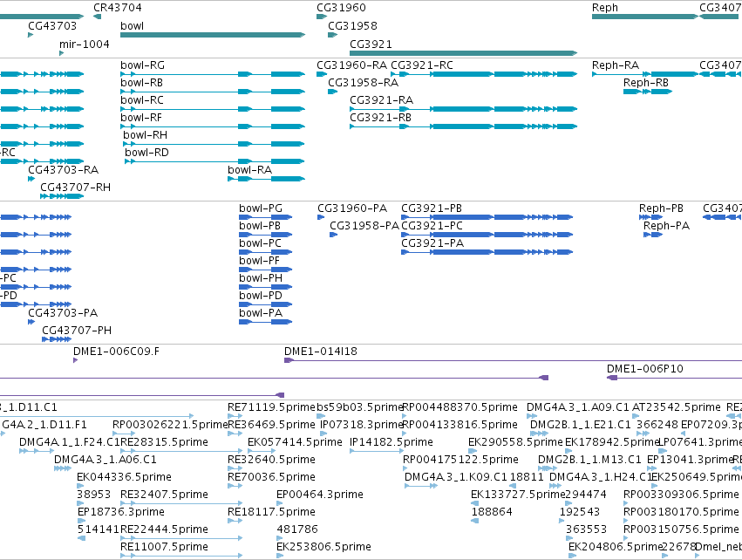Click the CG31958-PA protein label
The image size is (742, 560).
[364, 226]
